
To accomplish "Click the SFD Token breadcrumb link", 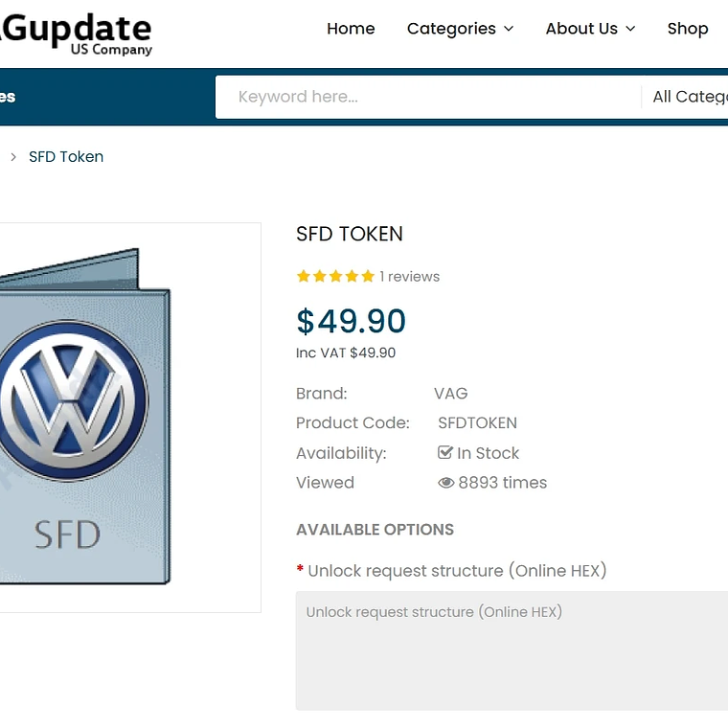I will [66, 157].
